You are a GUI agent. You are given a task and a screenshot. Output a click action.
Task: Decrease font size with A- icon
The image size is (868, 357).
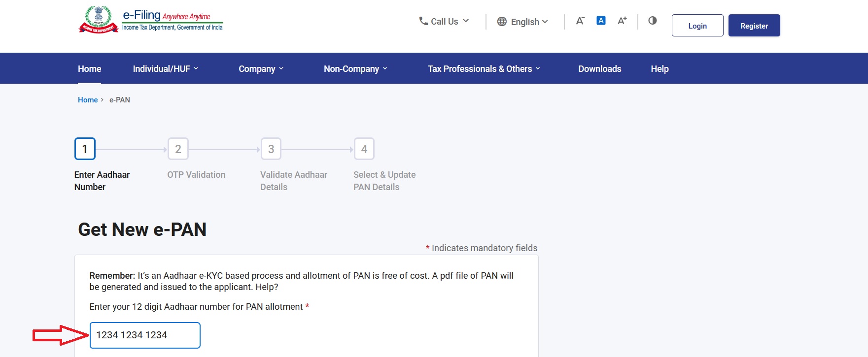(x=580, y=21)
